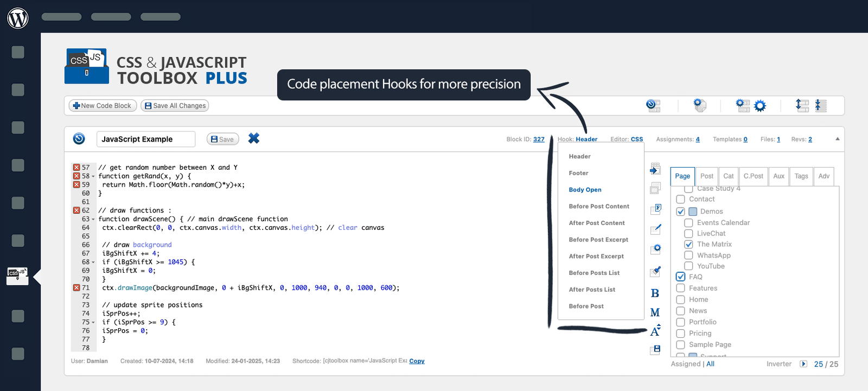The image size is (868, 391).
Task: Open the C.Post tab
Action: pyautogui.click(x=753, y=176)
